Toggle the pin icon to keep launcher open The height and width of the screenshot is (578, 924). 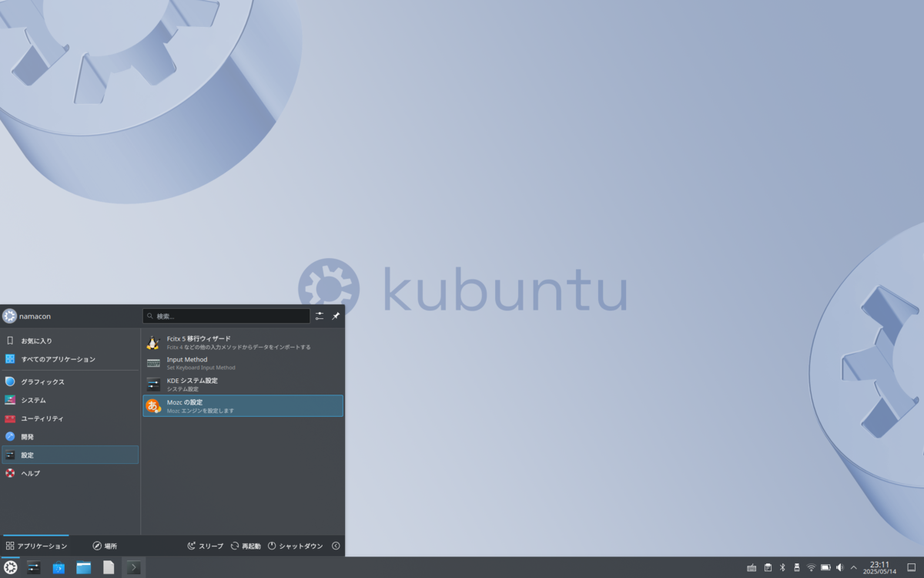click(336, 316)
